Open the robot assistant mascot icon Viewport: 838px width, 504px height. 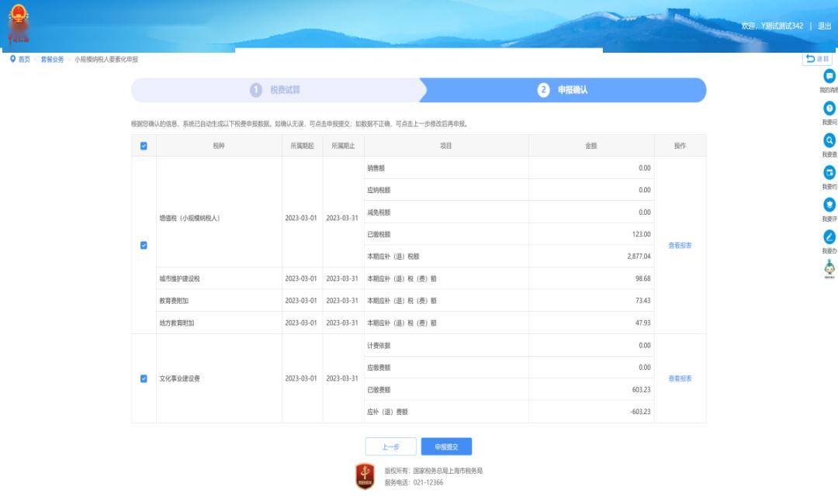pyautogui.click(x=829, y=268)
